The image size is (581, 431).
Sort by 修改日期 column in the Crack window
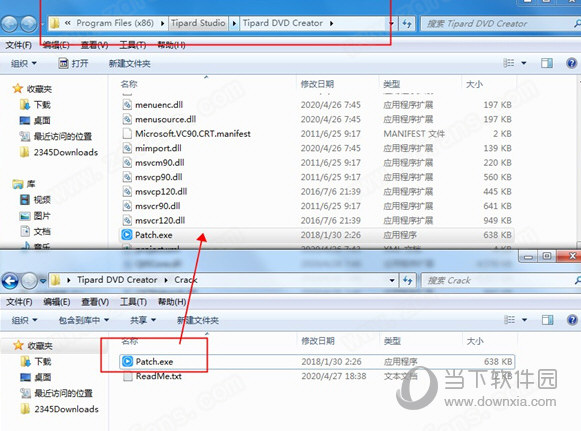click(318, 341)
